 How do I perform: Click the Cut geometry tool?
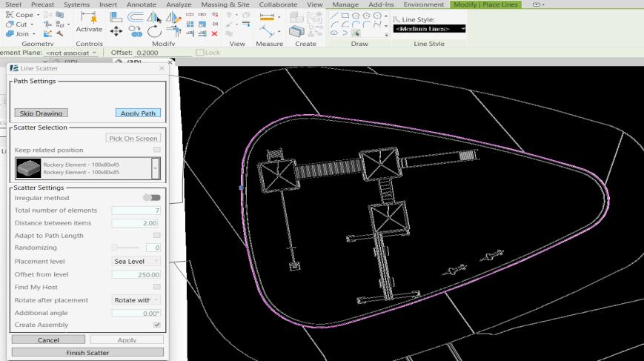(17, 24)
